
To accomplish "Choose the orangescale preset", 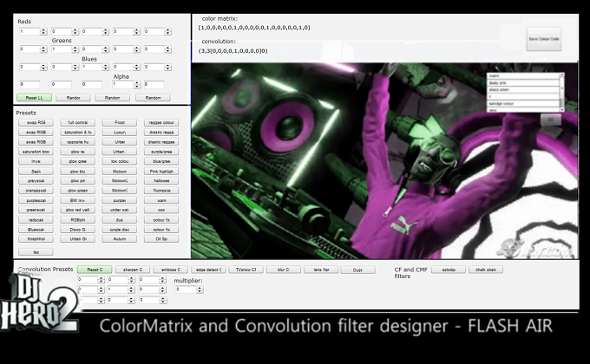I will pos(36,191).
